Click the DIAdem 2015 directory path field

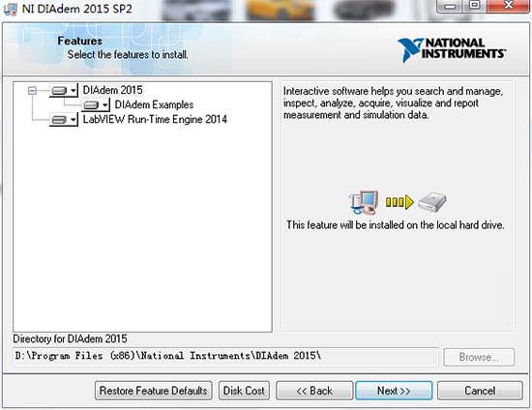pos(225,356)
